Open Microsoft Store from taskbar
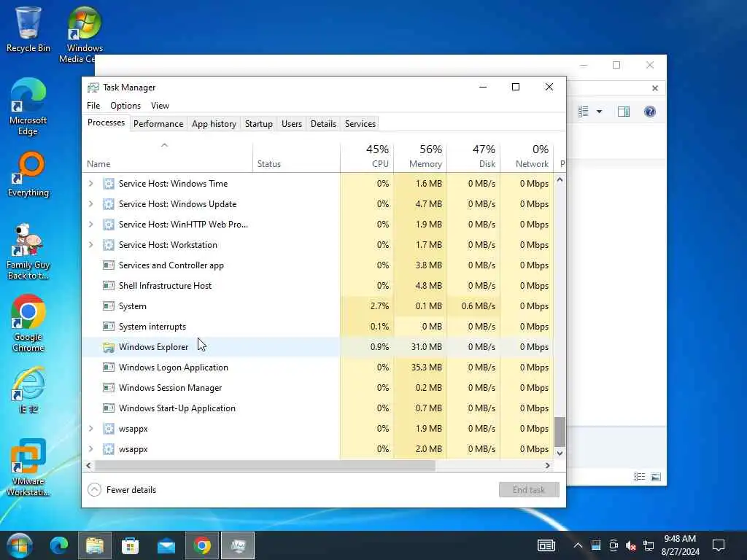747x560 pixels. click(x=130, y=545)
